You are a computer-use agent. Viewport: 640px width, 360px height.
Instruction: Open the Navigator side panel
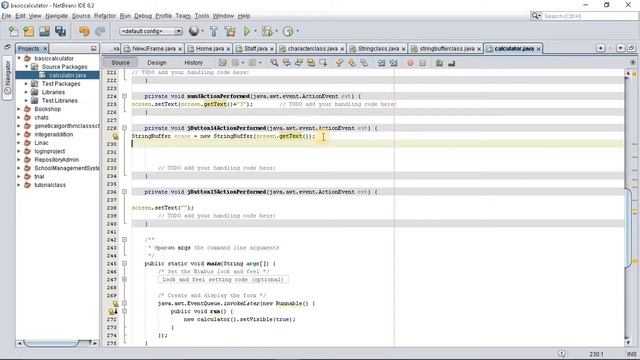[8, 78]
